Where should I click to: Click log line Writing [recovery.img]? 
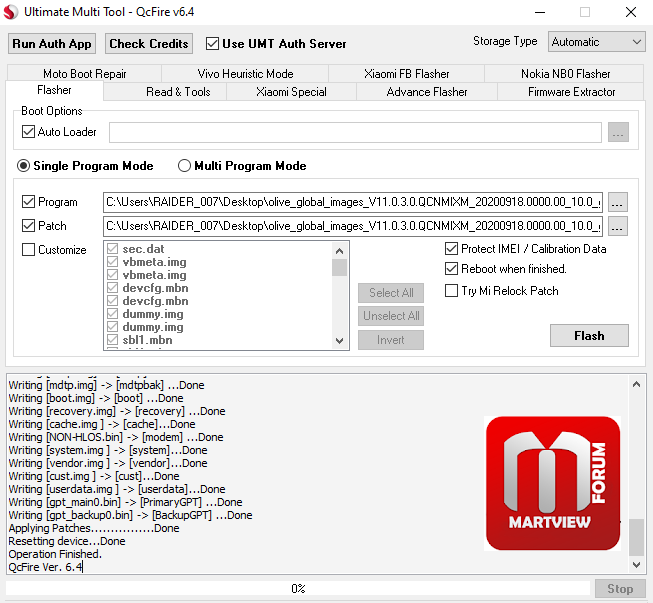[x=117, y=411]
